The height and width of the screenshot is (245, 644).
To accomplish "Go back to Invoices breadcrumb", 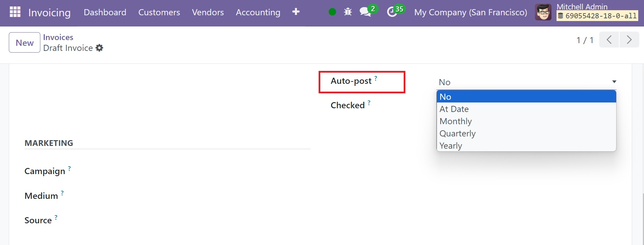I will point(58,37).
